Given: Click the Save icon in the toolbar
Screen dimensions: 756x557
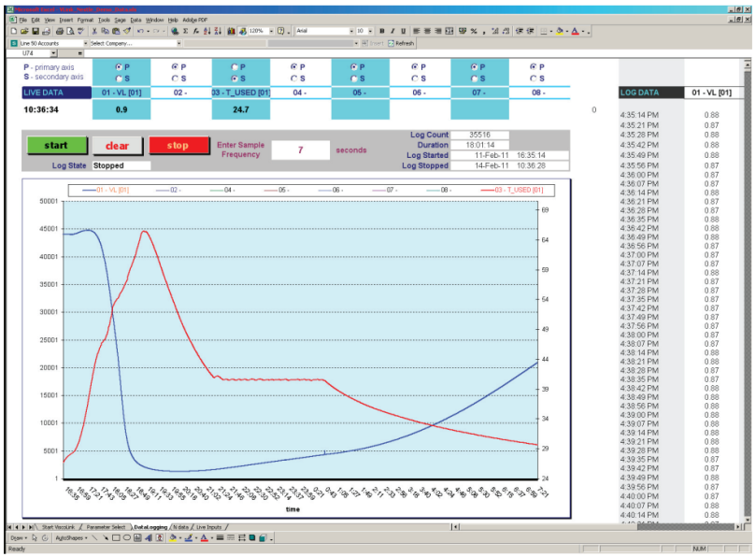Looking at the screenshot, I should [36, 31].
